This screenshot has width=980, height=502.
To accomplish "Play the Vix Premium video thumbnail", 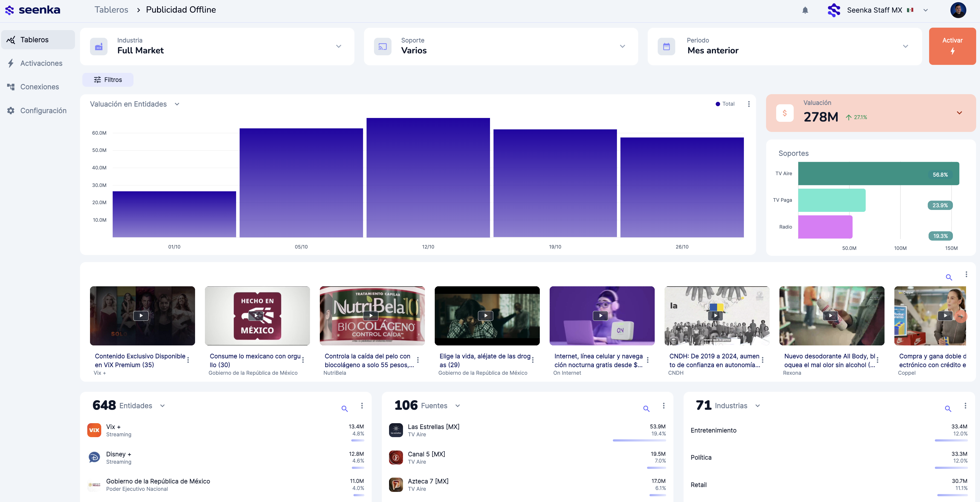I will tap(141, 316).
